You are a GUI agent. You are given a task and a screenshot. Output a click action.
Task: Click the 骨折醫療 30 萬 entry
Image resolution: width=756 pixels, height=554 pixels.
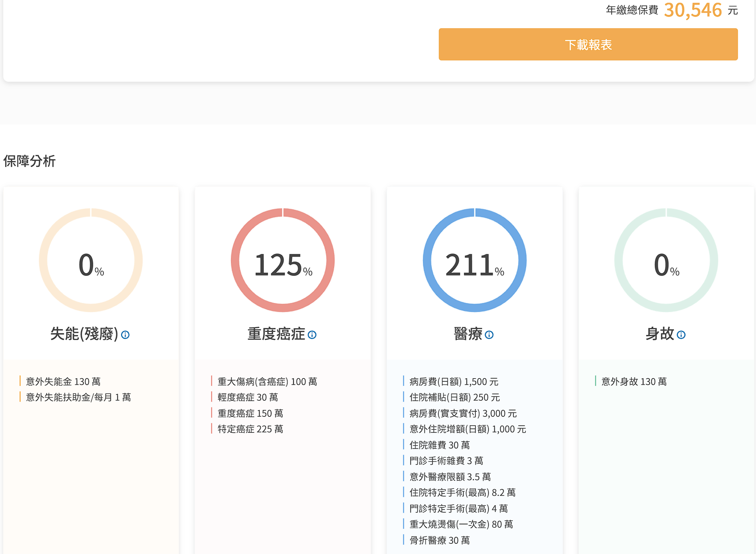click(x=439, y=540)
